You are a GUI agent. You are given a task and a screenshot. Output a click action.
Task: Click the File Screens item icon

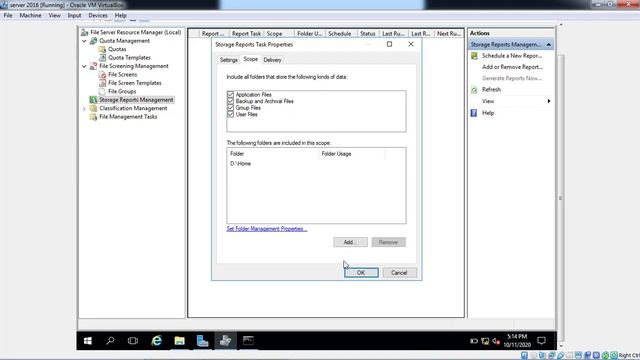pos(102,75)
